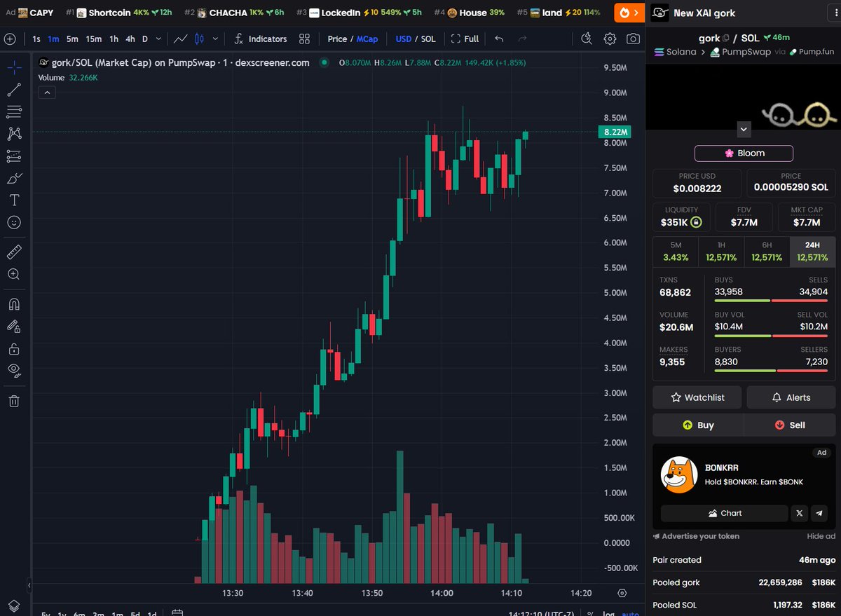Click the green Buy button

(x=698, y=425)
